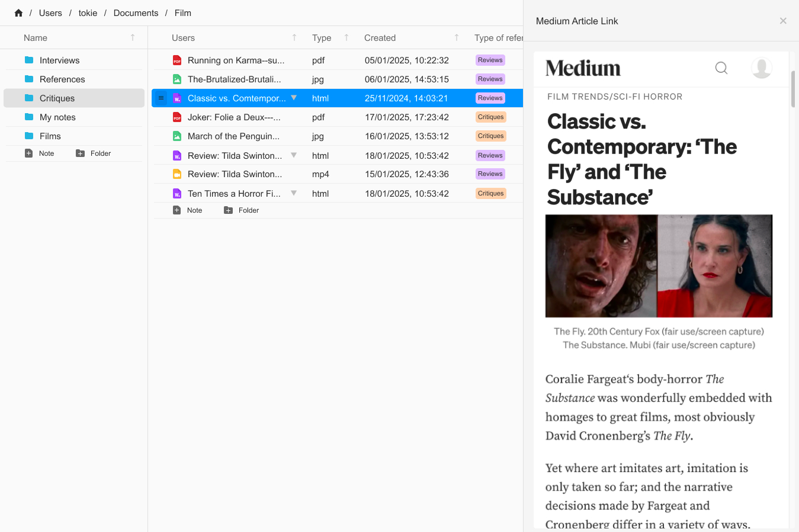This screenshot has width=799, height=532.
Task: Click References folder icon
Action: [x=29, y=79]
